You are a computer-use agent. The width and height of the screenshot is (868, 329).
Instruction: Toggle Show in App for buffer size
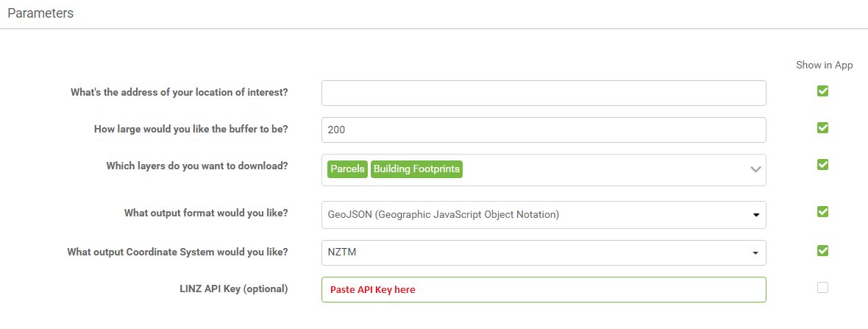[822, 128]
